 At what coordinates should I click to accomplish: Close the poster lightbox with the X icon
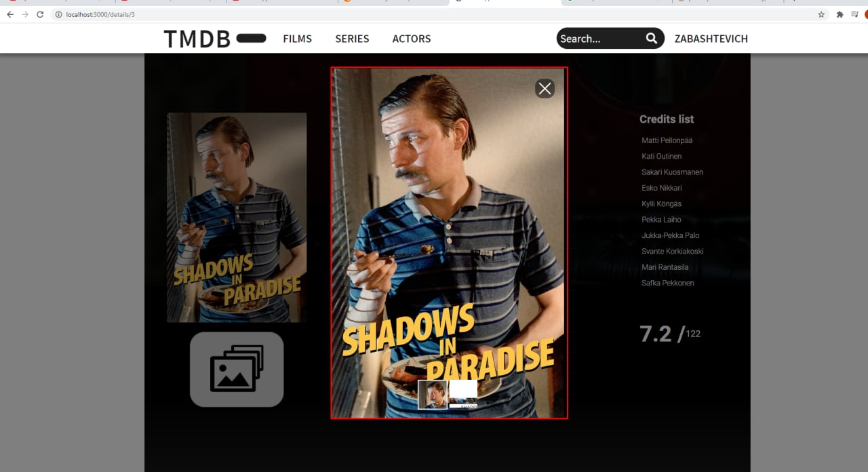(x=545, y=88)
